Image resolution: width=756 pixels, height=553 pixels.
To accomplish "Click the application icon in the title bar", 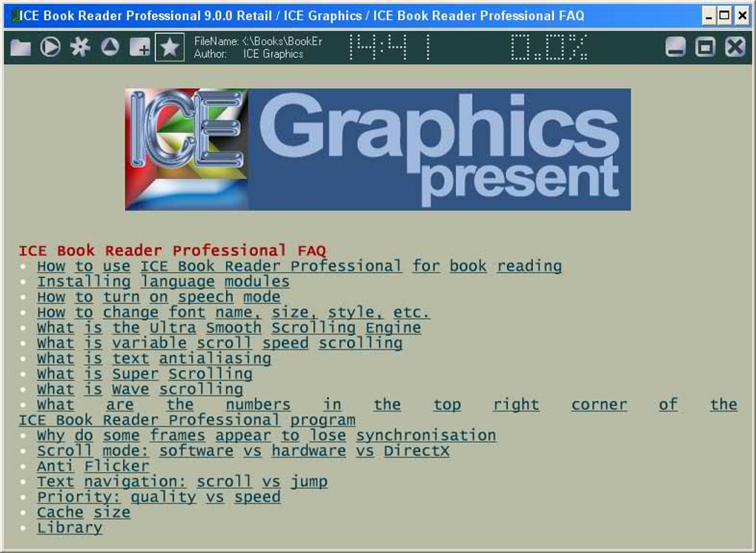I will (15, 16).
